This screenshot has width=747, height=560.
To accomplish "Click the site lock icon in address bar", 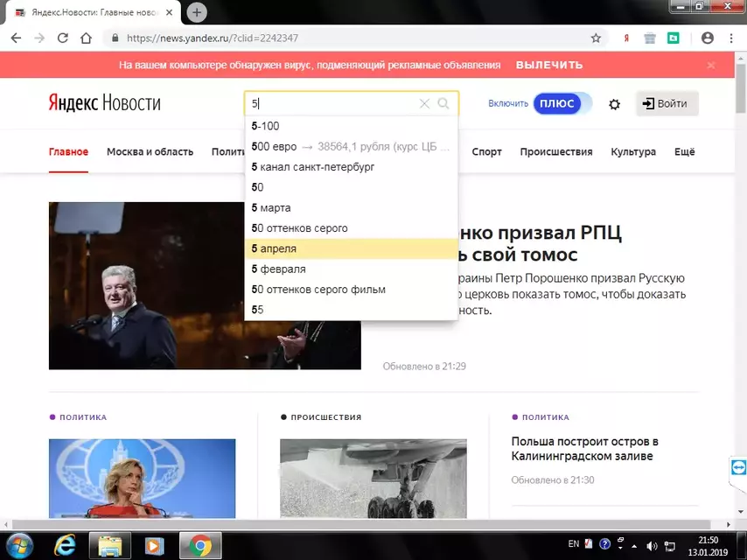I will [115, 38].
